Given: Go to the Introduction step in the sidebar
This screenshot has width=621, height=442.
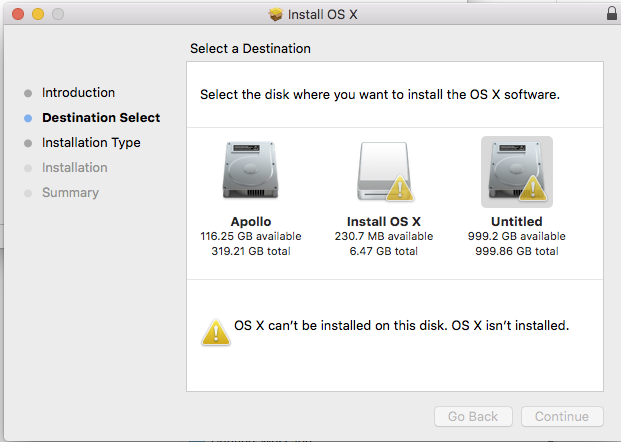Looking at the screenshot, I should click(x=78, y=93).
